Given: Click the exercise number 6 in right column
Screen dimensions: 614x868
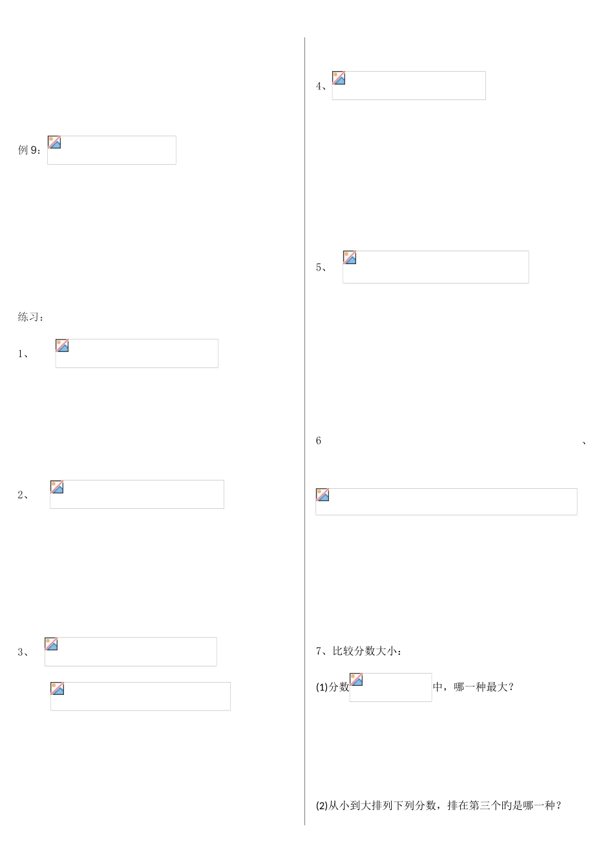Looking at the screenshot, I should pyautogui.click(x=319, y=441).
